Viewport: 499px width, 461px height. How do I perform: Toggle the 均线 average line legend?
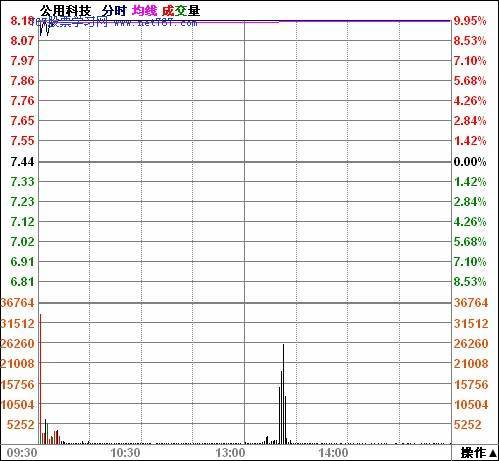coord(144,11)
